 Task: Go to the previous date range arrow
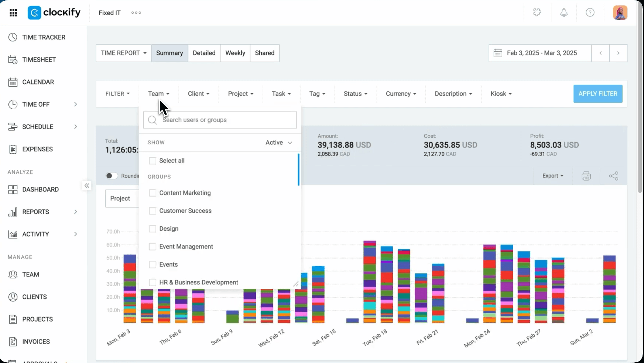600,53
